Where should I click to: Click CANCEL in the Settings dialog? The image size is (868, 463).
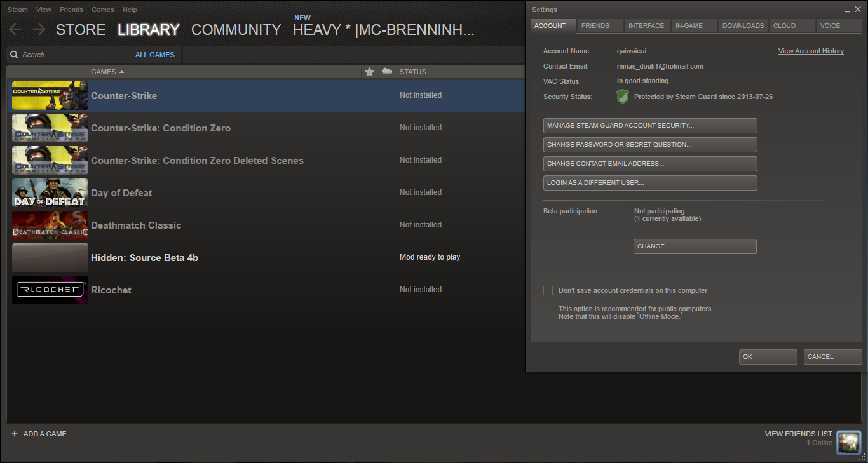pyautogui.click(x=833, y=357)
